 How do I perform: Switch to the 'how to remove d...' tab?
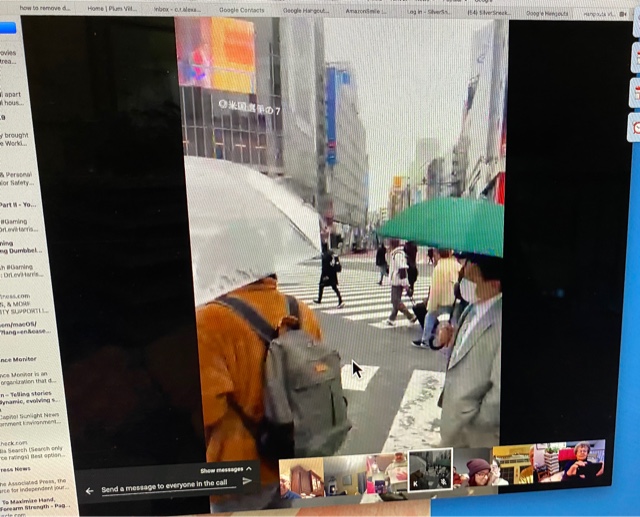(x=46, y=7)
